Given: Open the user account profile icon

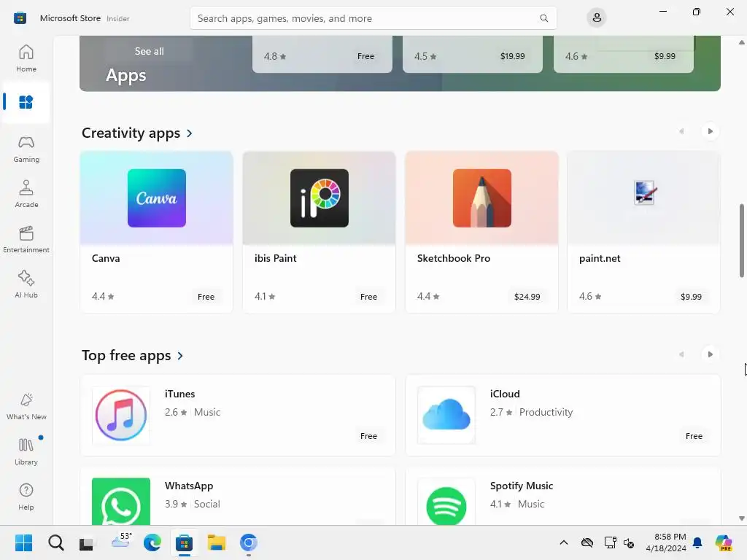Looking at the screenshot, I should tap(597, 18).
